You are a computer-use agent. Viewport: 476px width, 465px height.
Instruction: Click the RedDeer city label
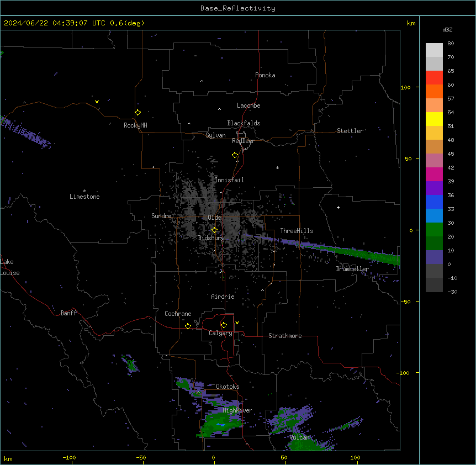coord(243,141)
